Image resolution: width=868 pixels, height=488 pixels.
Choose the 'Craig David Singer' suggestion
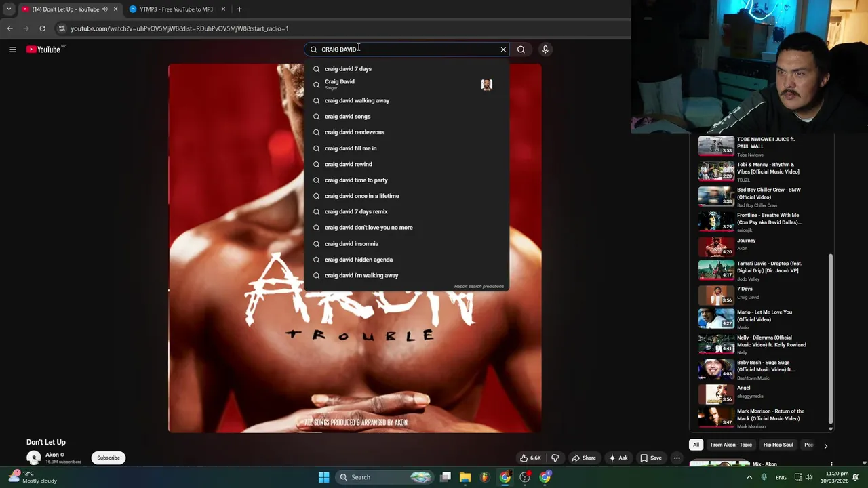[407, 85]
